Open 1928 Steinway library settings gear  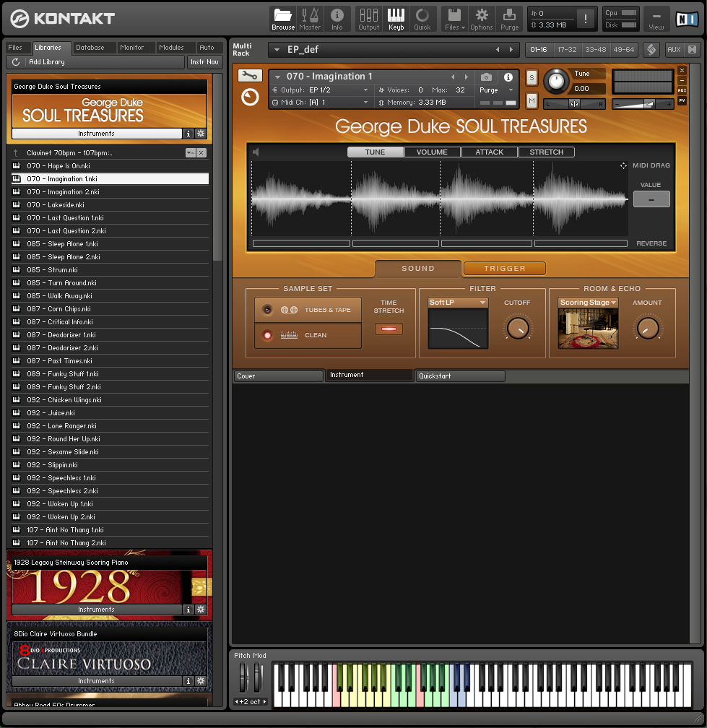[201, 610]
